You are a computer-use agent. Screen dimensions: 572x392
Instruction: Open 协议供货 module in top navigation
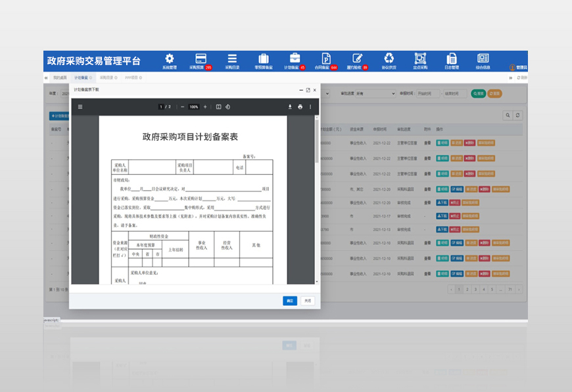tap(389, 61)
